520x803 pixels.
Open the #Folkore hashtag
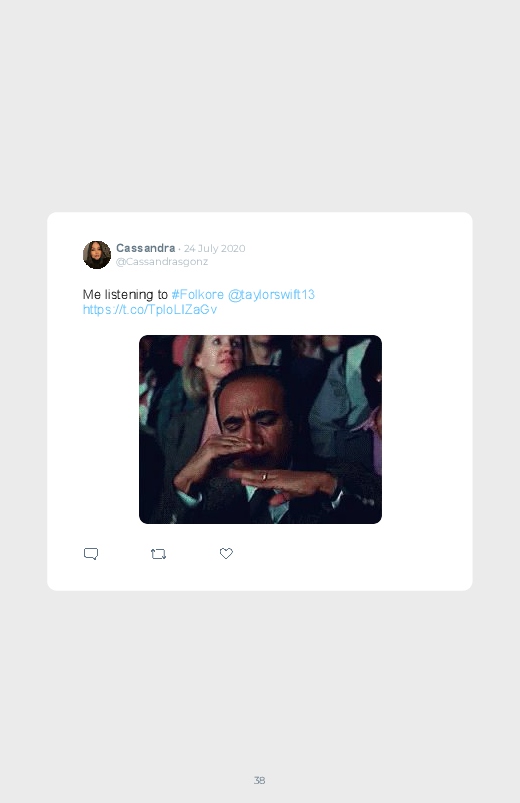pyautogui.click(x=197, y=294)
